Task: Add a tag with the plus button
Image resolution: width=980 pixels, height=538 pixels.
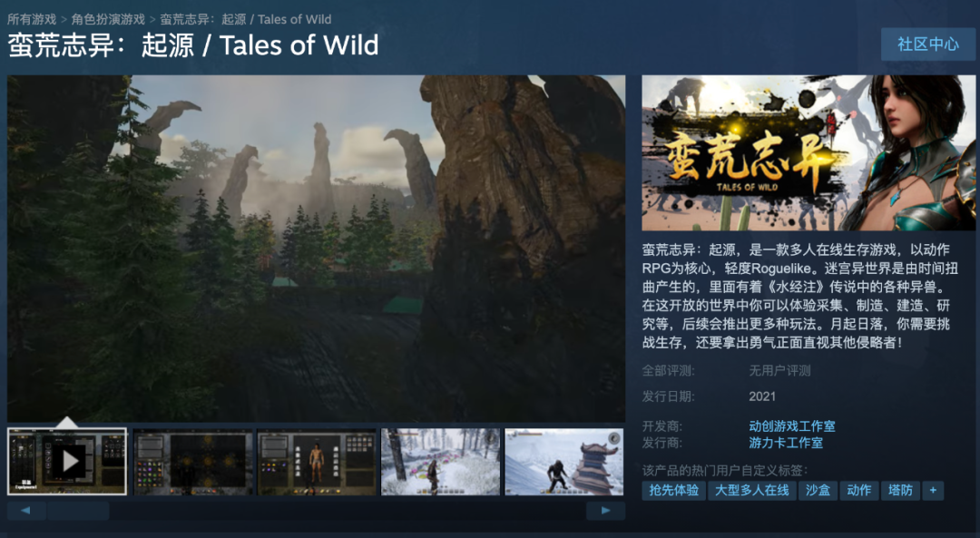Action: click(933, 491)
